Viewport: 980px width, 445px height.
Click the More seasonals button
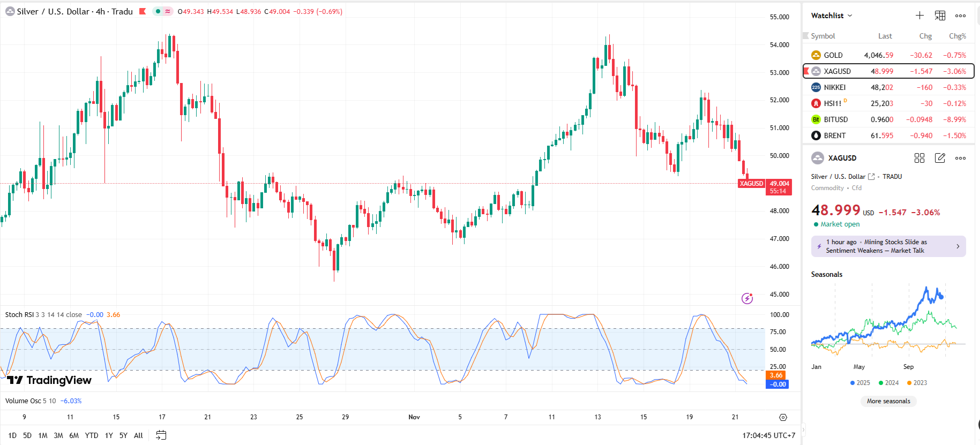click(x=888, y=401)
